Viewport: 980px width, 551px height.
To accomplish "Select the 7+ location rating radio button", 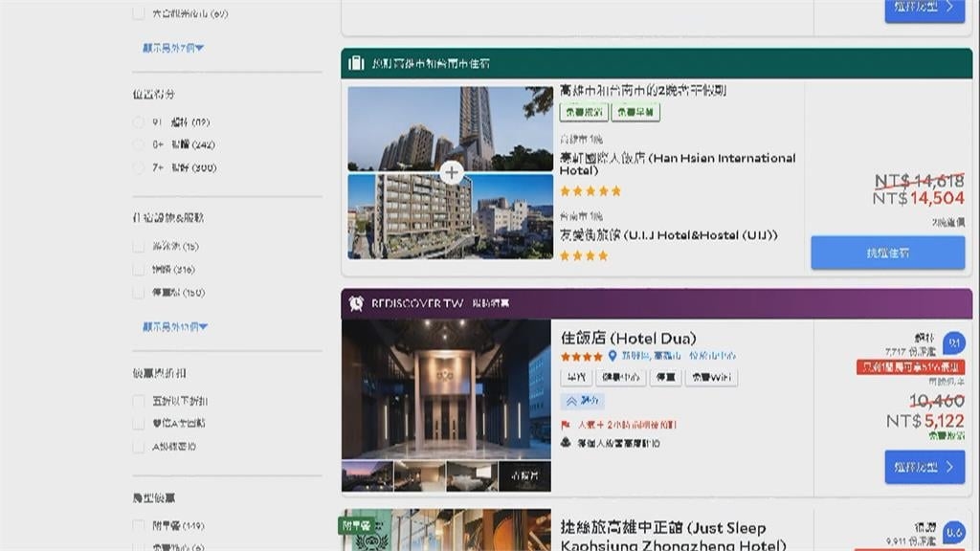I will 140,168.
